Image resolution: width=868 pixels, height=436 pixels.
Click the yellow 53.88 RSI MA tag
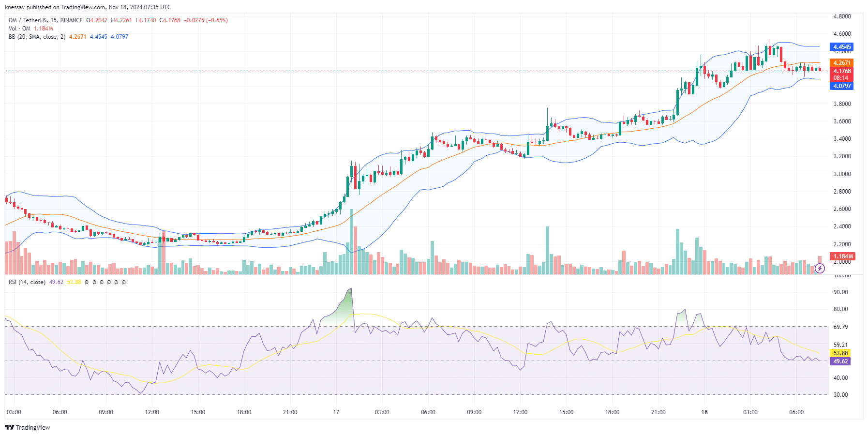tap(840, 353)
